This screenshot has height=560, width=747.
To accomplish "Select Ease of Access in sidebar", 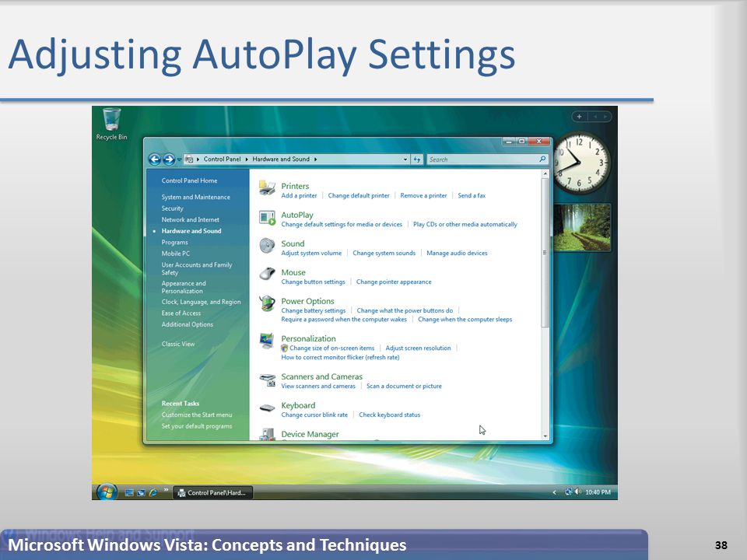I will click(x=181, y=313).
